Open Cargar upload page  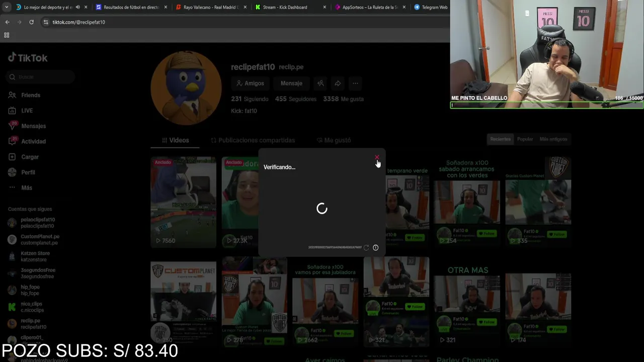point(24,157)
